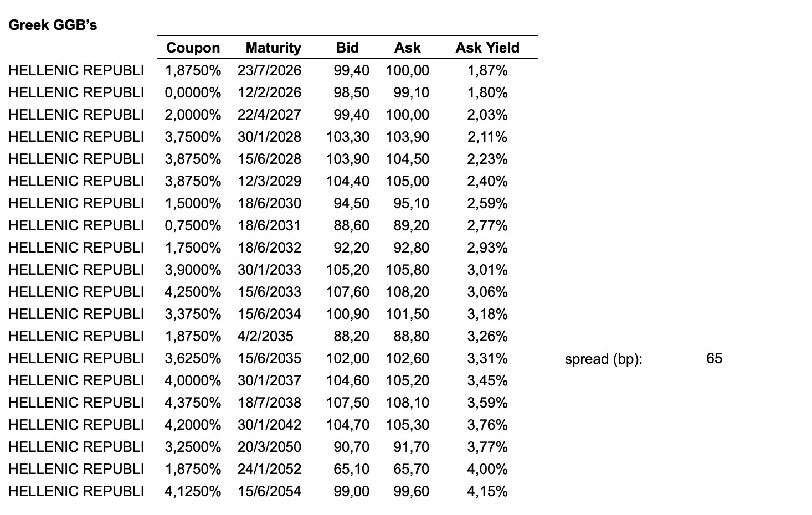This screenshot has width=812, height=515.
Task: Click the ask price 65,70 cell
Action: tap(411, 469)
